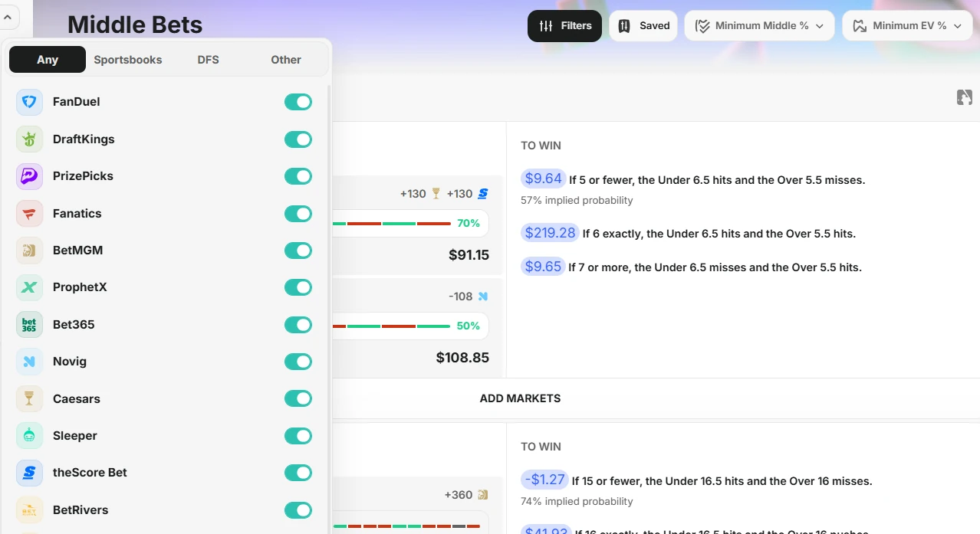
Task: Select the Any tab
Action: (x=48, y=60)
